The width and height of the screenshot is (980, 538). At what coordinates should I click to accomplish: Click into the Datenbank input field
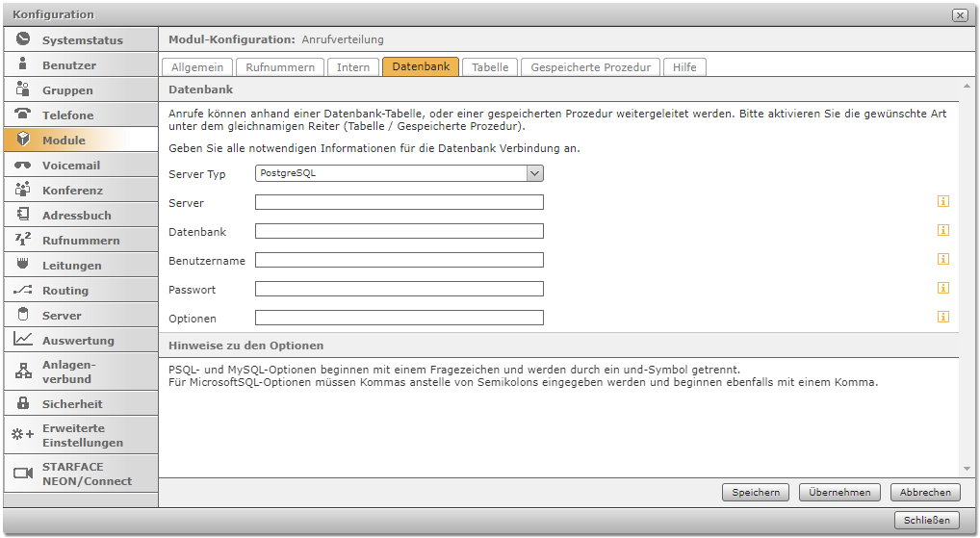(x=399, y=231)
